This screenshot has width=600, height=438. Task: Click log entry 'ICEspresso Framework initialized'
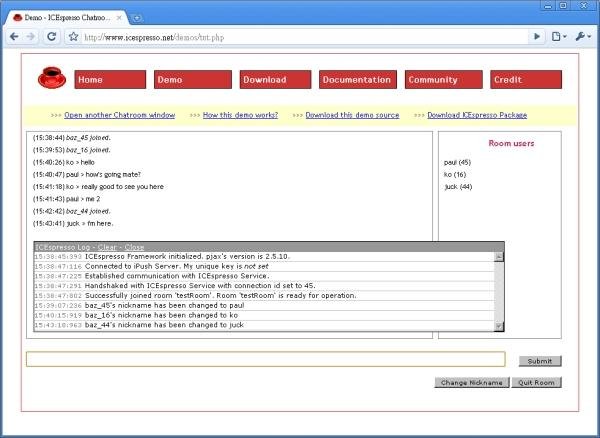(x=264, y=257)
